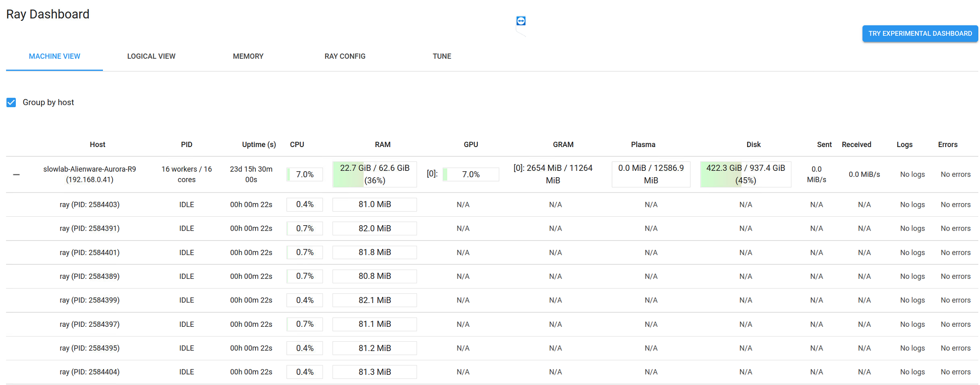Viewport: 980px width, 385px height.
Task: Click the Disk column header
Action: (x=753, y=144)
